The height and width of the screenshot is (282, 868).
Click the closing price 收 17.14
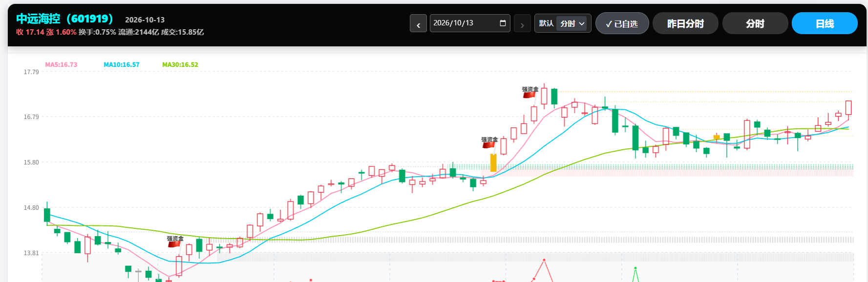pos(30,32)
